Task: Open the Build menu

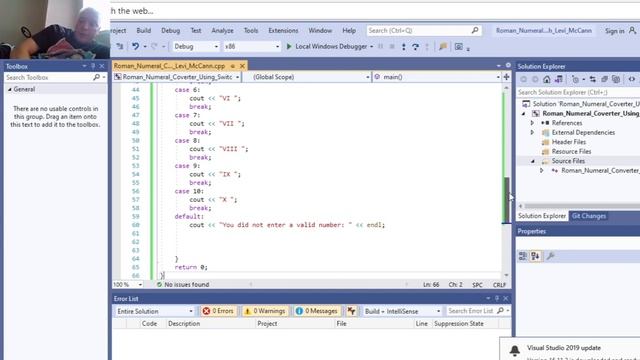Action: tap(144, 31)
